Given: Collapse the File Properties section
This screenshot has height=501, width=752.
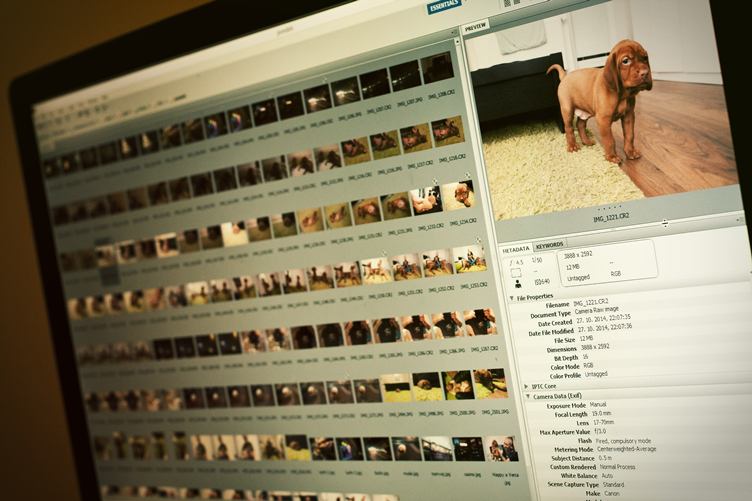Looking at the screenshot, I should pyautogui.click(x=511, y=297).
